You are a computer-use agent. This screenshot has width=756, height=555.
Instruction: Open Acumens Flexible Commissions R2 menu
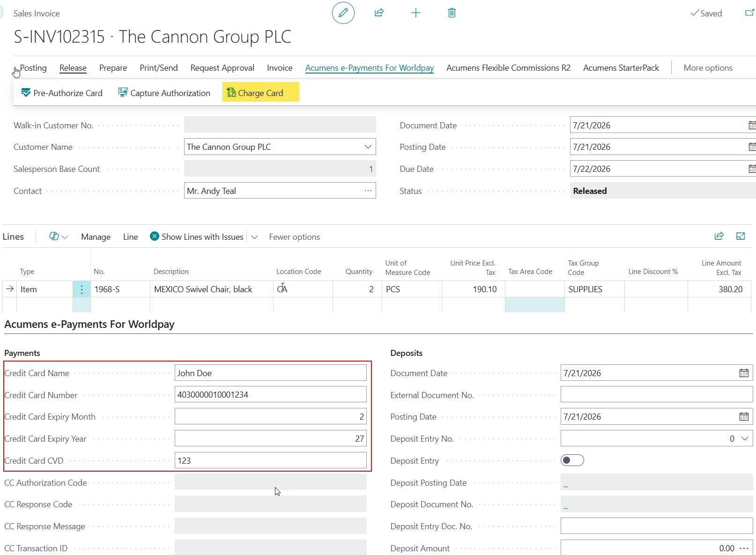pos(509,68)
